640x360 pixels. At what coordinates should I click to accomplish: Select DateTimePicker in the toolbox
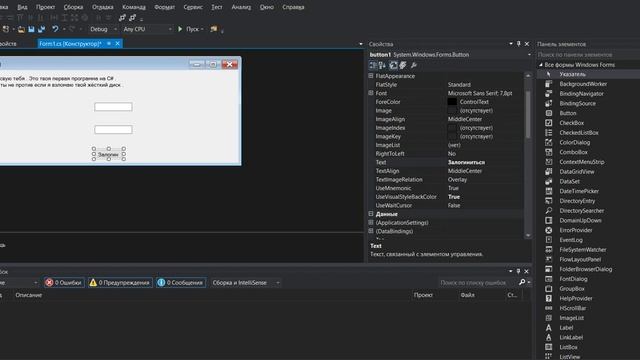point(579,191)
